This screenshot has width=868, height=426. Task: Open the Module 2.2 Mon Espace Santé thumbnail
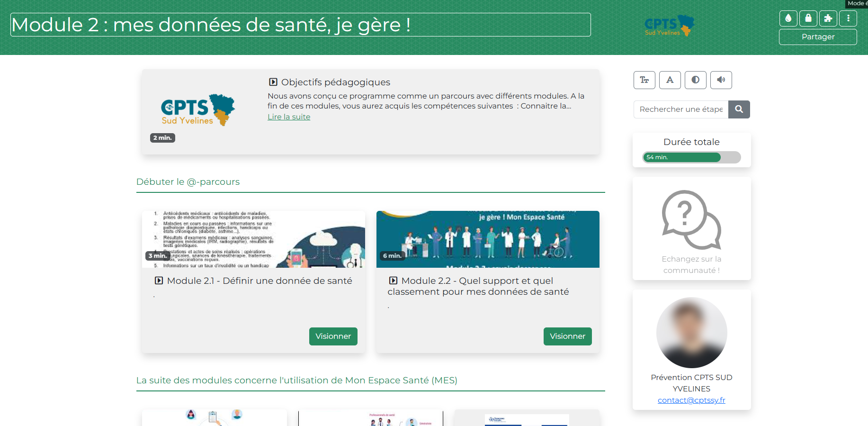pyautogui.click(x=488, y=239)
